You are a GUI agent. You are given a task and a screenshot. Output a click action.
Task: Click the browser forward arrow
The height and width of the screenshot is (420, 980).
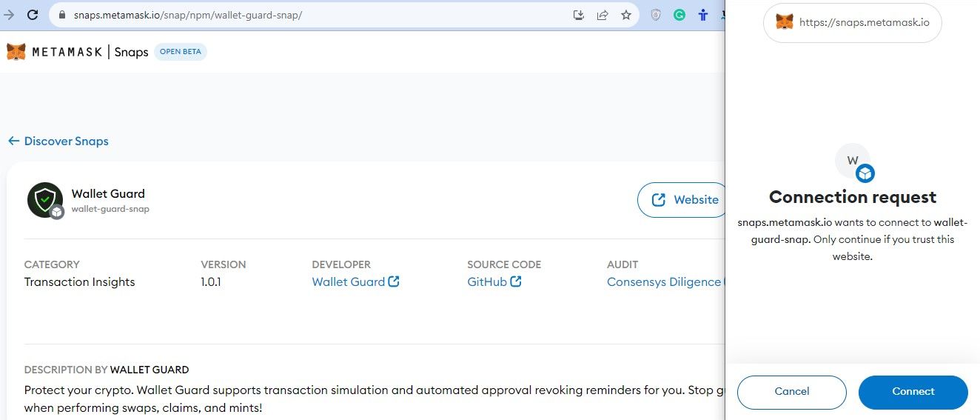coord(10,15)
